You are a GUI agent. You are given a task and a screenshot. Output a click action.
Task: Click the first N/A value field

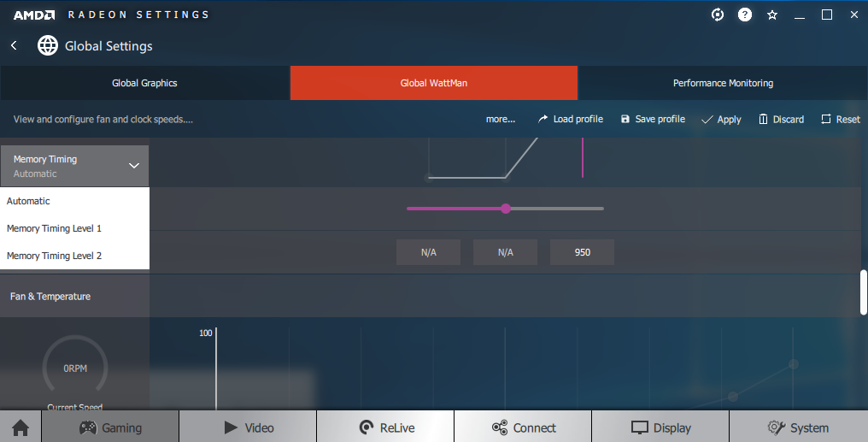click(429, 252)
